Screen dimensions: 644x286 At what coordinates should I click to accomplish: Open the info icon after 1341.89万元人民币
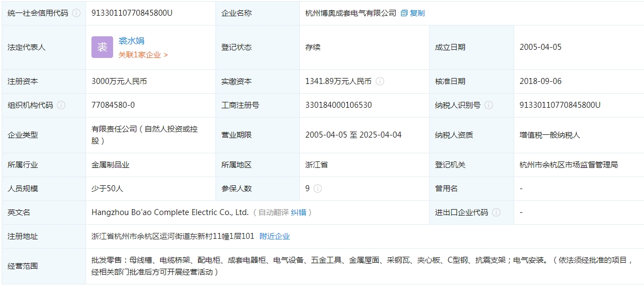click(x=380, y=81)
